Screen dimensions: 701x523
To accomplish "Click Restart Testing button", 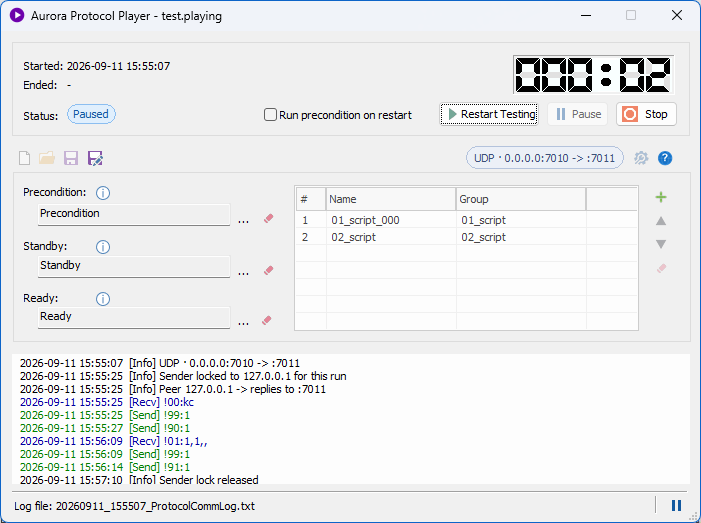I will point(489,114).
